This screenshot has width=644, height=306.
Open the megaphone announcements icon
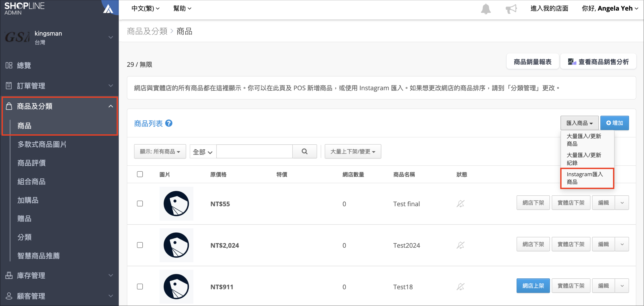pyautogui.click(x=511, y=9)
